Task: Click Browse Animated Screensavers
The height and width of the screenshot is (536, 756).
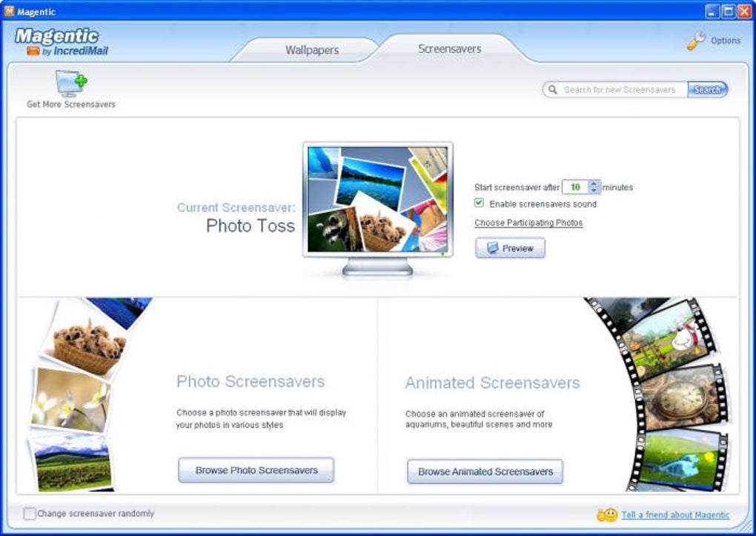Action: (x=485, y=472)
